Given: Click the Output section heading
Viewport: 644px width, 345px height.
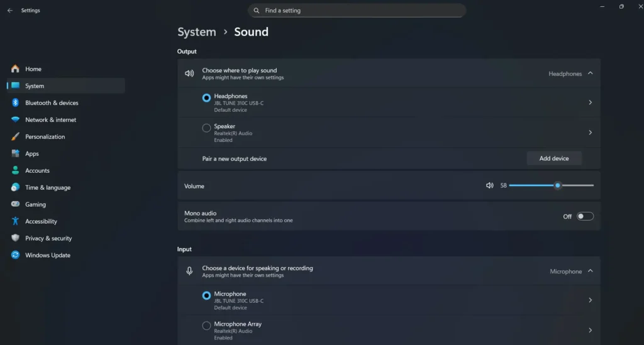Looking at the screenshot, I should [x=187, y=52].
